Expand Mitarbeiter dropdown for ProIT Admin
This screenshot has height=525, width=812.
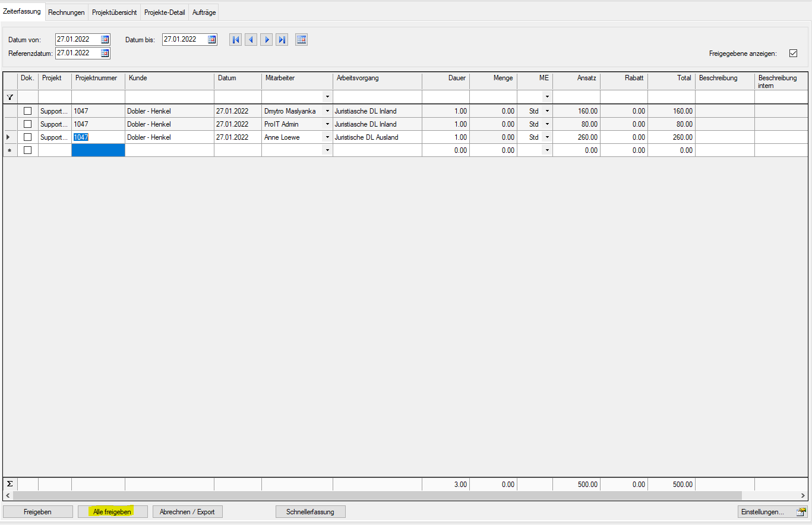(327, 124)
